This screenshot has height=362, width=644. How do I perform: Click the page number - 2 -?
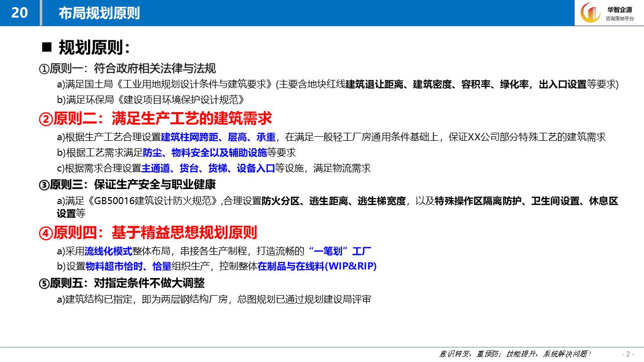(628, 354)
